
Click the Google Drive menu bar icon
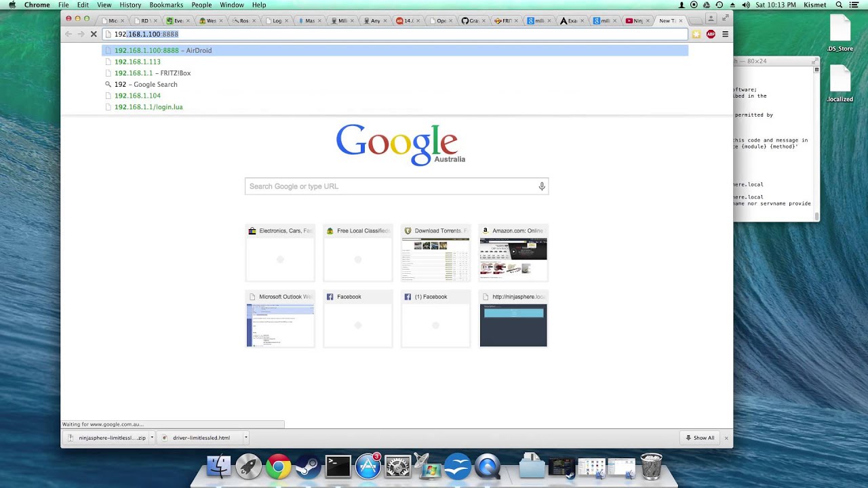coord(707,5)
